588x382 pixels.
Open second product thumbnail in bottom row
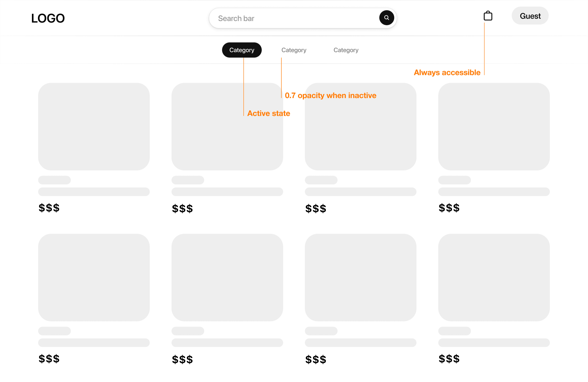(x=227, y=278)
